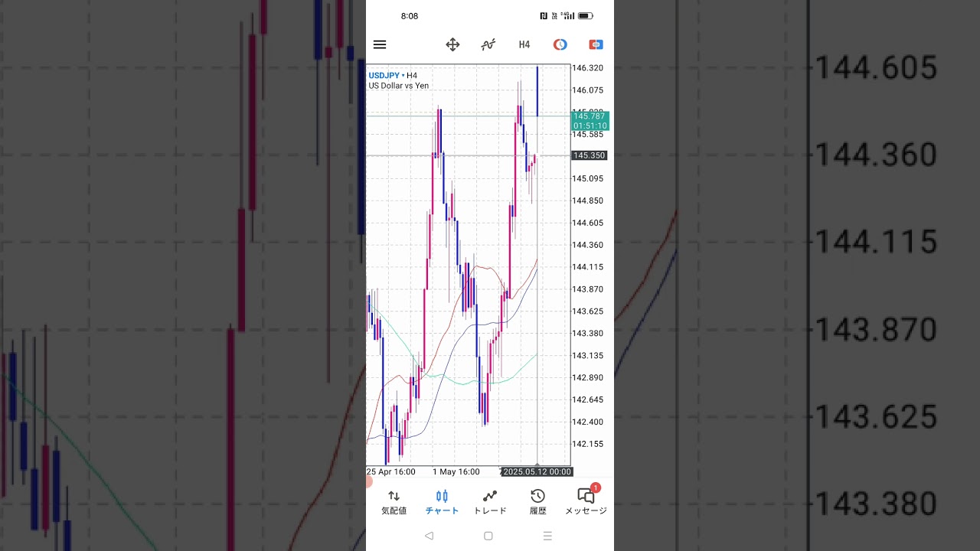Select the チャート chart tab
The width and height of the screenshot is (980, 551).
click(x=442, y=502)
